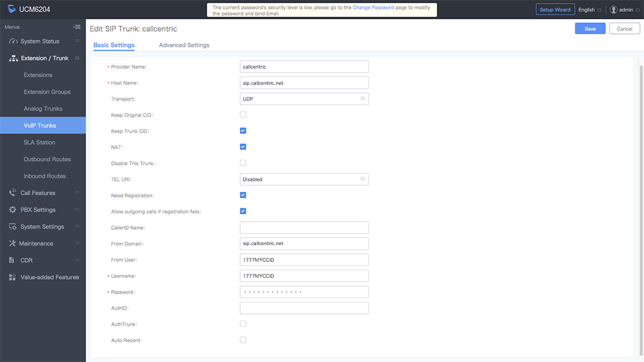Click the System Settings monitor icon
Image resolution: width=644 pixels, height=362 pixels.
(x=13, y=226)
